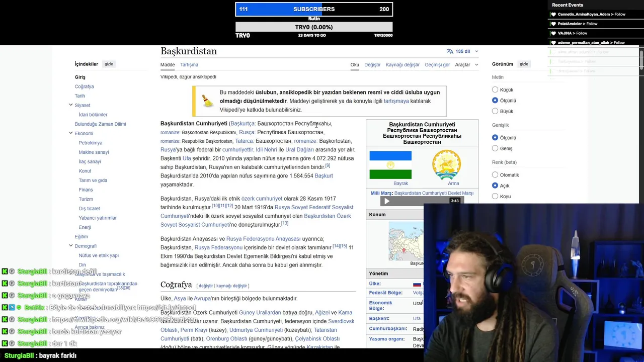Click heart icon beside VAJINA follow event
644x362 pixels.
553,33
